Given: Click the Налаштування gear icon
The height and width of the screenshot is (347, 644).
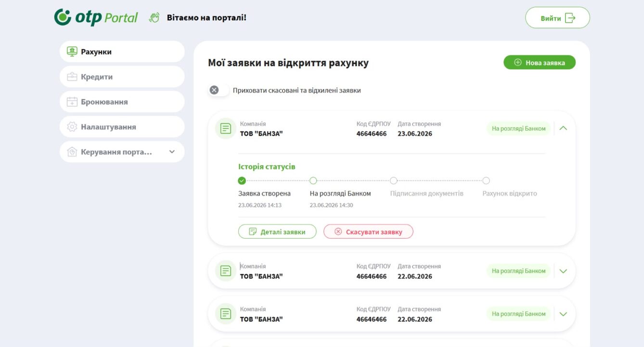Looking at the screenshot, I should point(72,127).
